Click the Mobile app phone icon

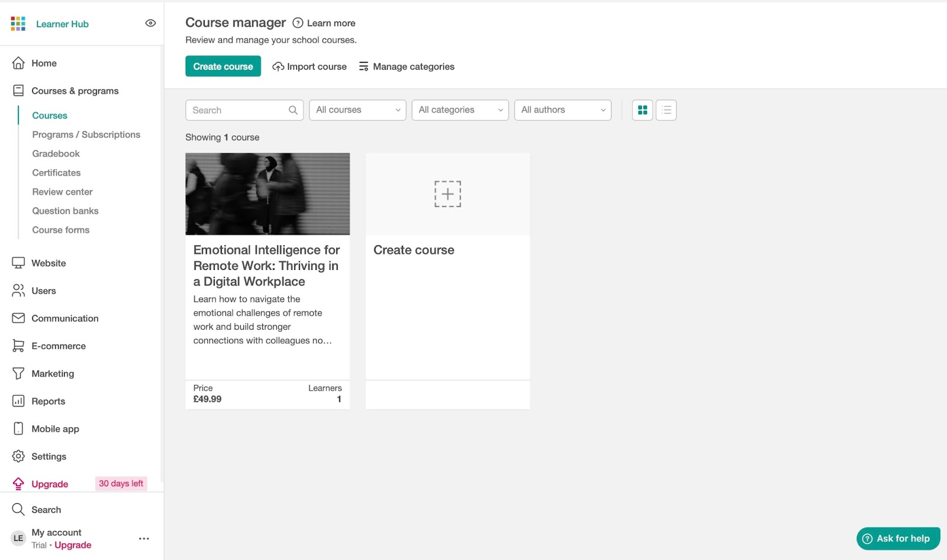pyautogui.click(x=18, y=429)
